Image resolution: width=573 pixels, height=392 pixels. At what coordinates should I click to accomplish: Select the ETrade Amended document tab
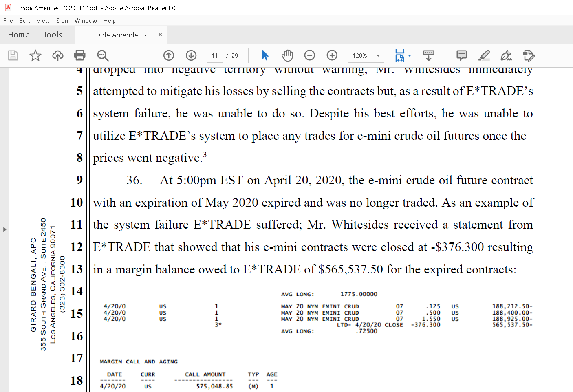(x=121, y=35)
